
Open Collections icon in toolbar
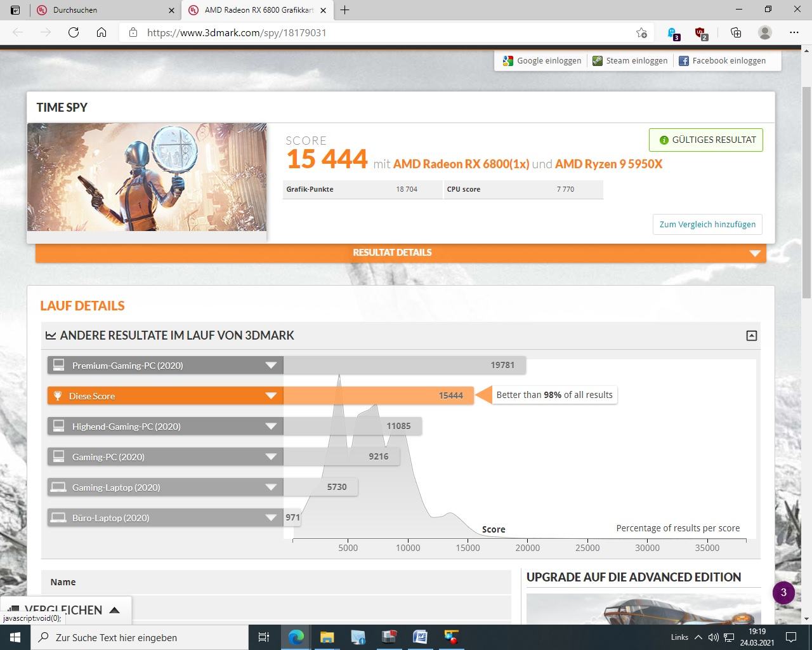tap(736, 32)
